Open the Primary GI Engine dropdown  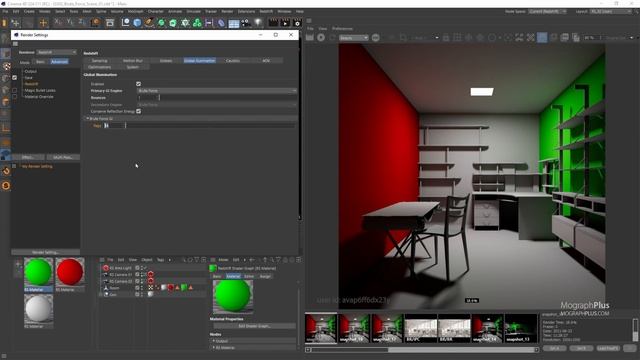click(217, 91)
